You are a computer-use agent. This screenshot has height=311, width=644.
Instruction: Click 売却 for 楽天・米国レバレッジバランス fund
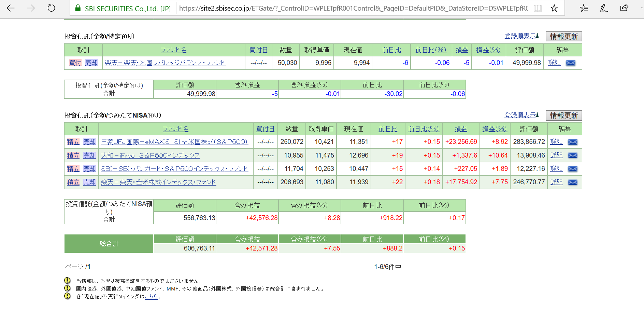coord(91,63)
